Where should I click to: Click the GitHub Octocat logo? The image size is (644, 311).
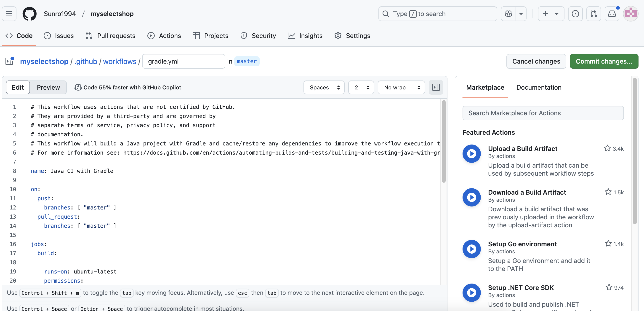pyautogui.click(x=29, y=14)
